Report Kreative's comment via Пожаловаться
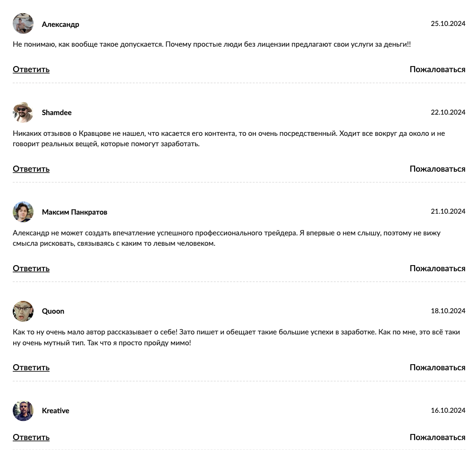476x450 pixels. point(437,437)
